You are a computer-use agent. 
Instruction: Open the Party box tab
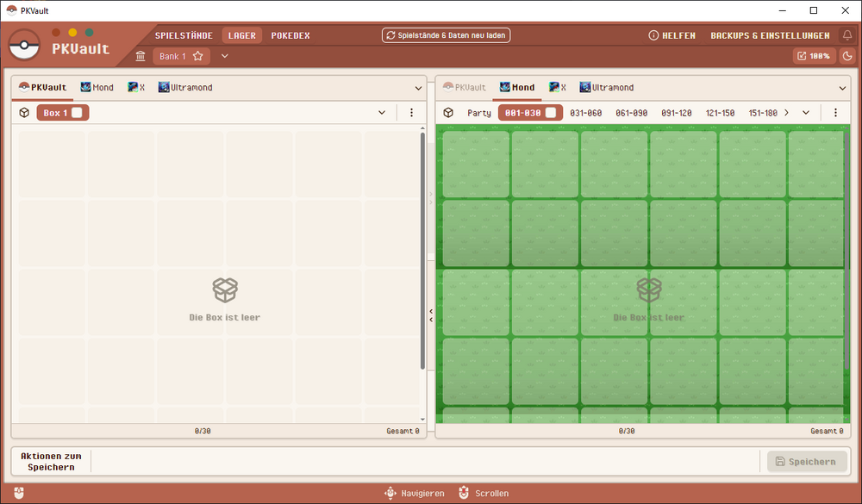tap(478, 113)
